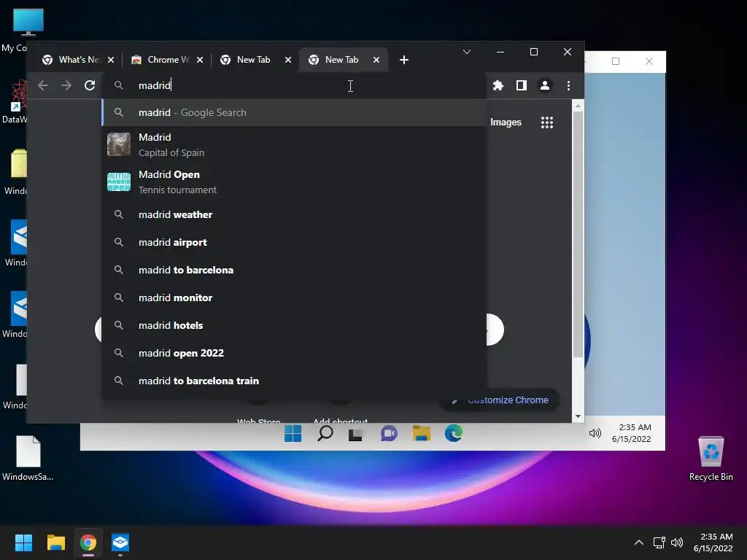747x560 pixels.
Task: Open the host taskbar clock and date
Action: click(x=713, y=542)
